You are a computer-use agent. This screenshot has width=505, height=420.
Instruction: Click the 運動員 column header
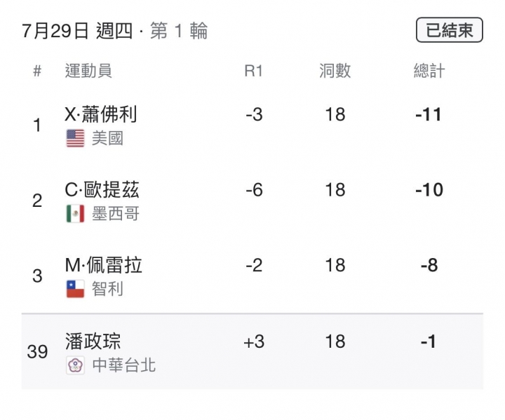(88, 71)
